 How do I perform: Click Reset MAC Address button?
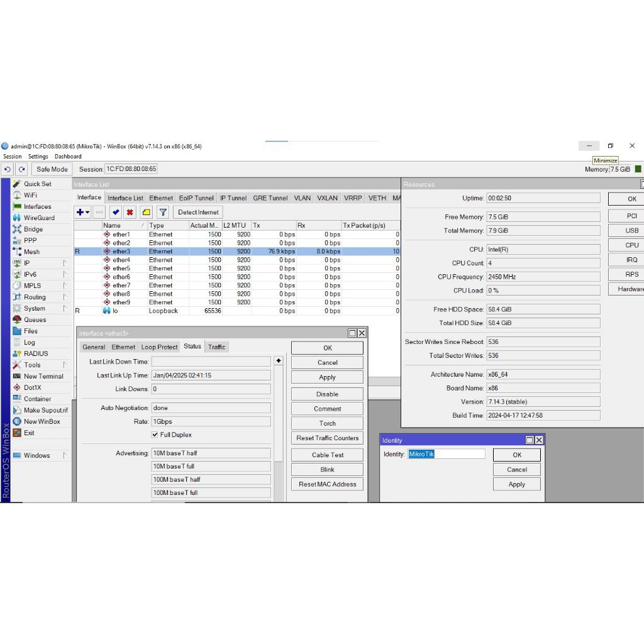pyautogui.click(x=327, y=484)
